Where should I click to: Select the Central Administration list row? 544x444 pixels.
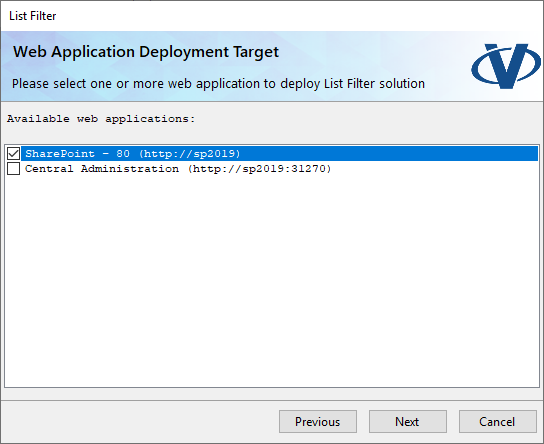click(280, 169)
